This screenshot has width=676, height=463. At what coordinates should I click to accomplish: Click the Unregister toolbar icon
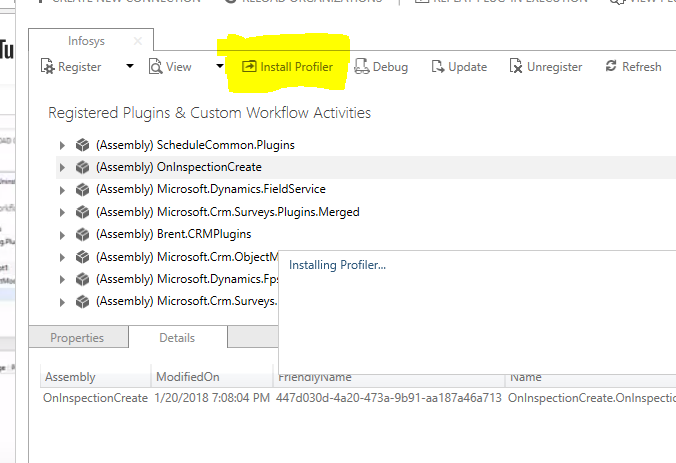point(516,67)
